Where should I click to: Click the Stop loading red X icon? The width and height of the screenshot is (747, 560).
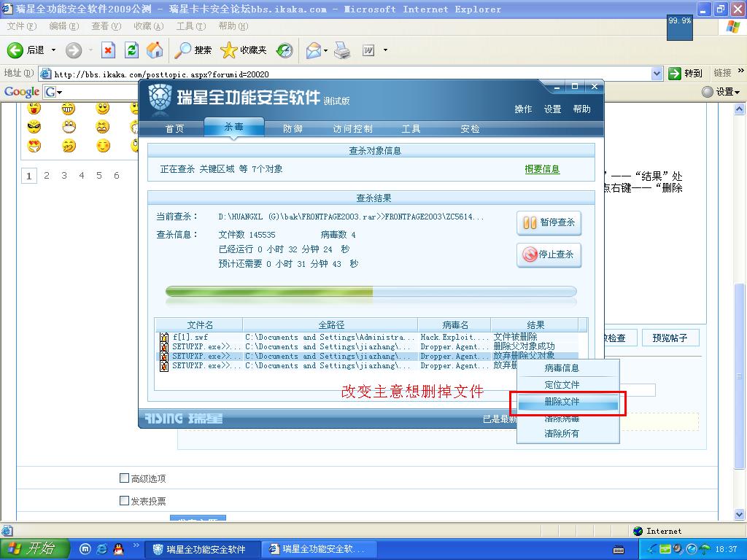(x=109, y=50)
